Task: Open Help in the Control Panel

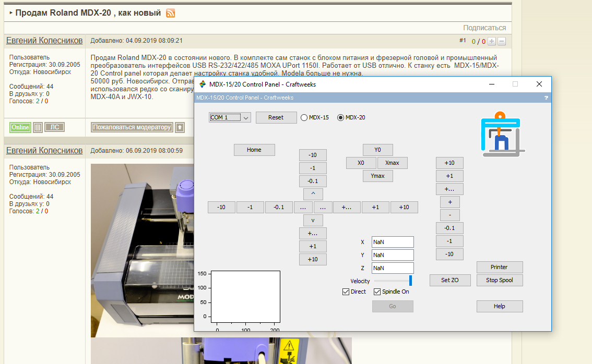Action: coord(500,306)
